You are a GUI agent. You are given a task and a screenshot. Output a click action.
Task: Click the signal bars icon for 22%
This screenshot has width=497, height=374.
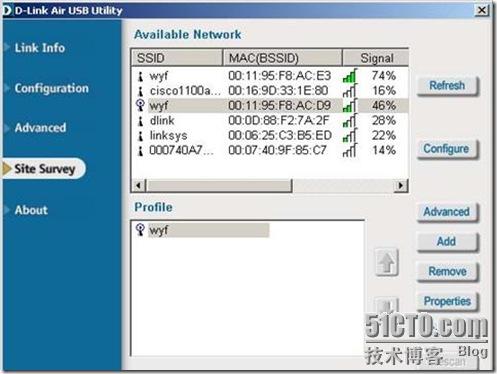(x=350, y=135)
